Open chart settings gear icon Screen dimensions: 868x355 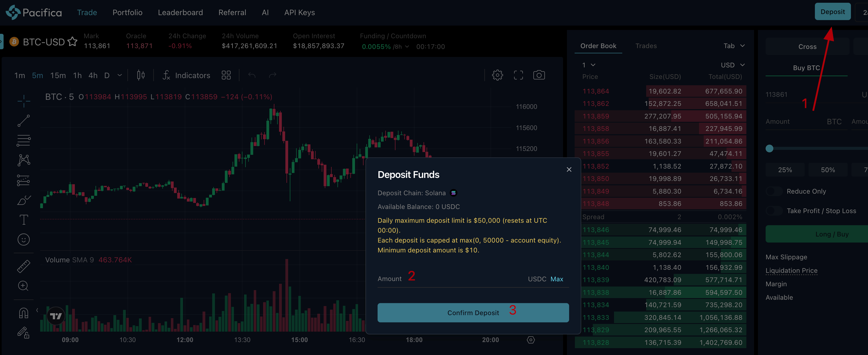(x=497, y=75)
